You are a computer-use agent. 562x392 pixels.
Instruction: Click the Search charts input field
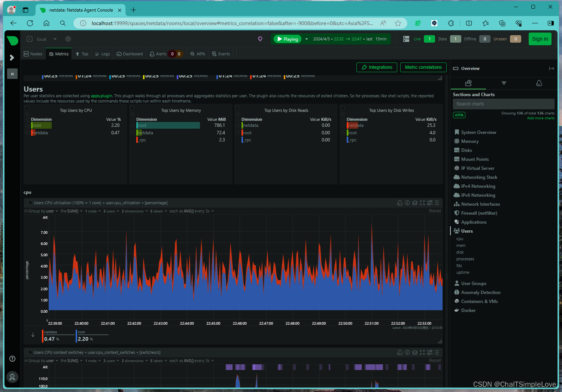pos(504,104)
